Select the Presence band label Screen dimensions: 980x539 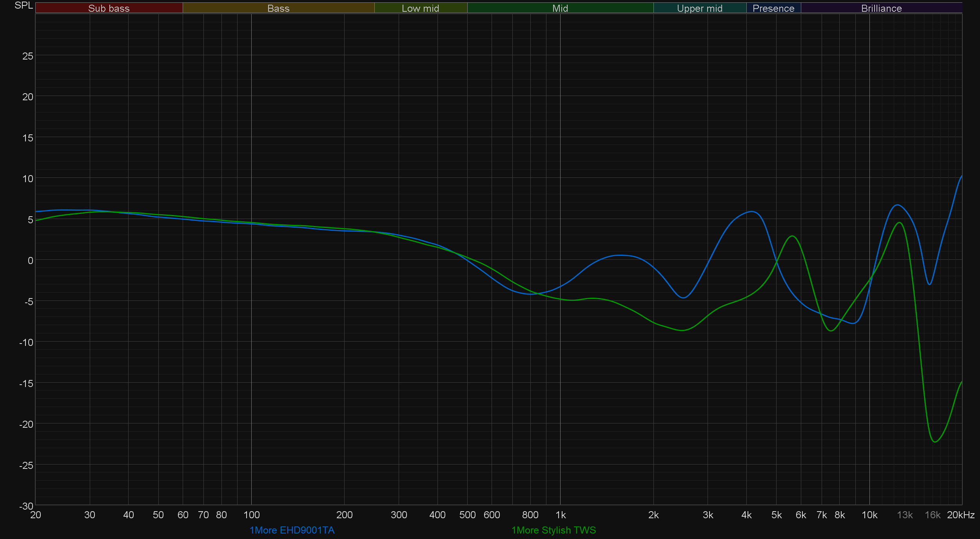click(773, 8)
